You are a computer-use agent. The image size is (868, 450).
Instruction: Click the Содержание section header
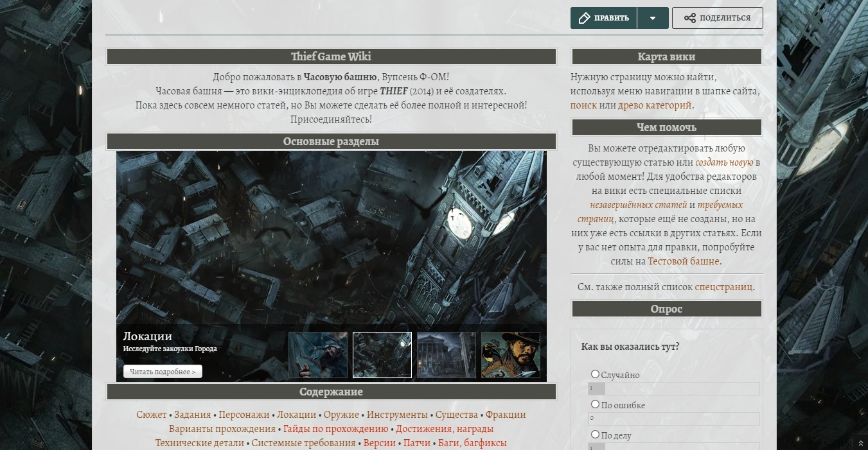(331, 392)
